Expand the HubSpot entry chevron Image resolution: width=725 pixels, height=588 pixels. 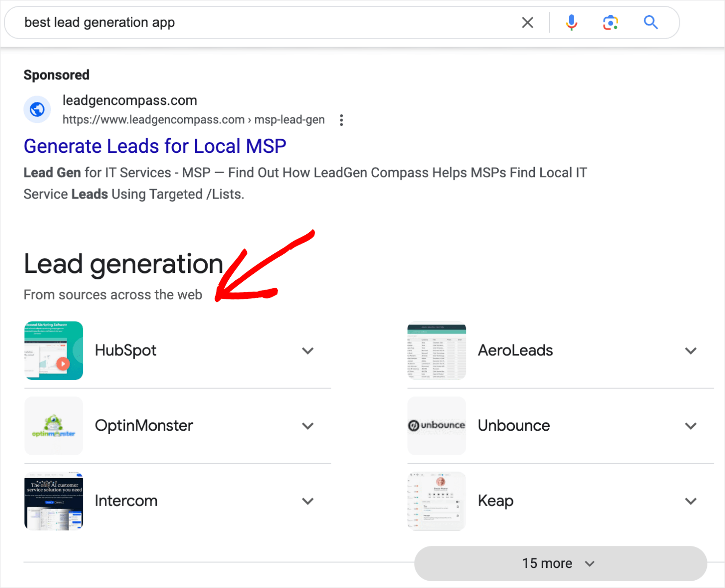[308, 351]
